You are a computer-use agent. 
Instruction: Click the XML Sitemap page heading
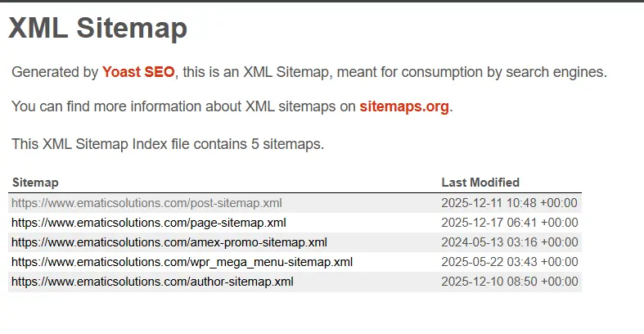tap(98, 29)
